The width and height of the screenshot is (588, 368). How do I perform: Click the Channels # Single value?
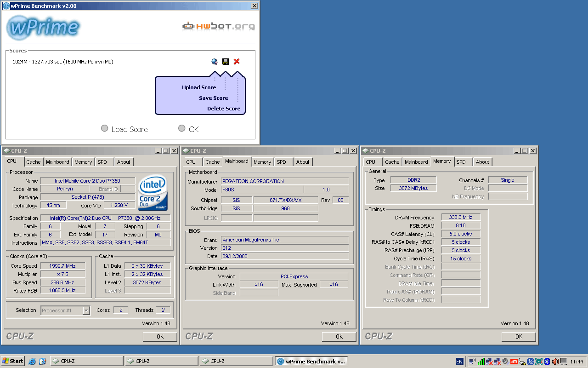[508, 180]
